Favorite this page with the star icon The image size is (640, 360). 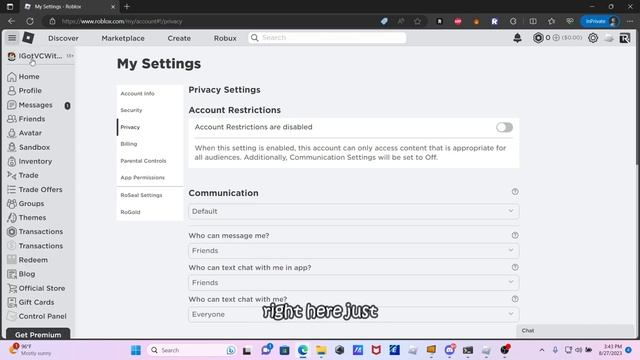pyautogui.click(x=417, y=21)
